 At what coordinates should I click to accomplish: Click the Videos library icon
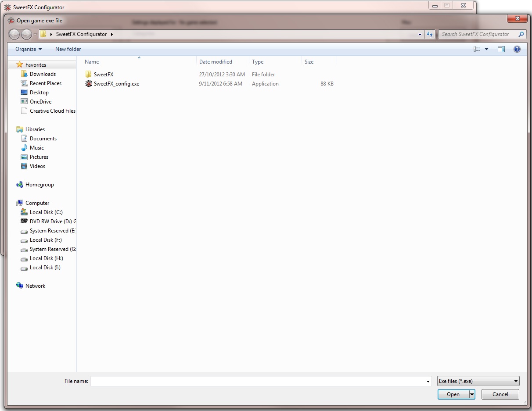[25, 166]
